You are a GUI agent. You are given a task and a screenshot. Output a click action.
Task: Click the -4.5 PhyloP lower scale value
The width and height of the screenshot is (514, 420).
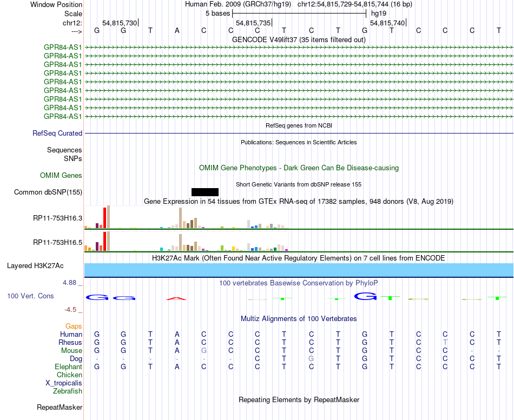(x=70, y=310)
